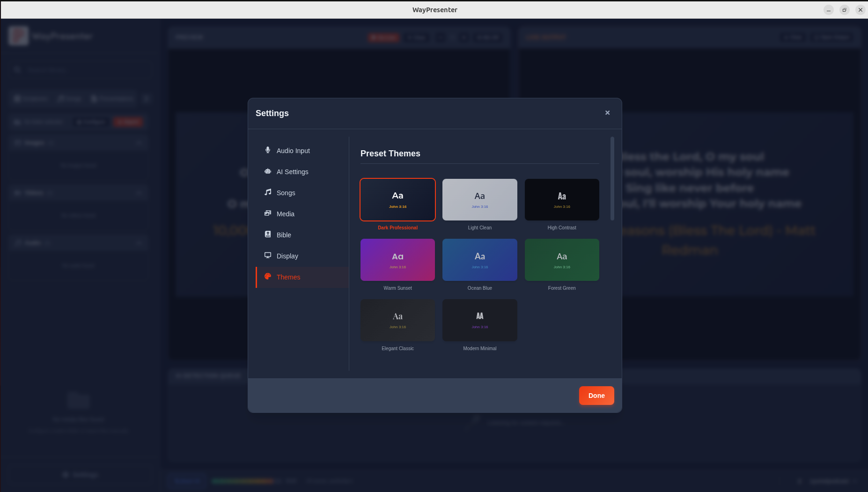Pick the Warm Sunset theme swatch
This screenshot has height=492, width=868.
pyautogui.click(x=397, y=260)
